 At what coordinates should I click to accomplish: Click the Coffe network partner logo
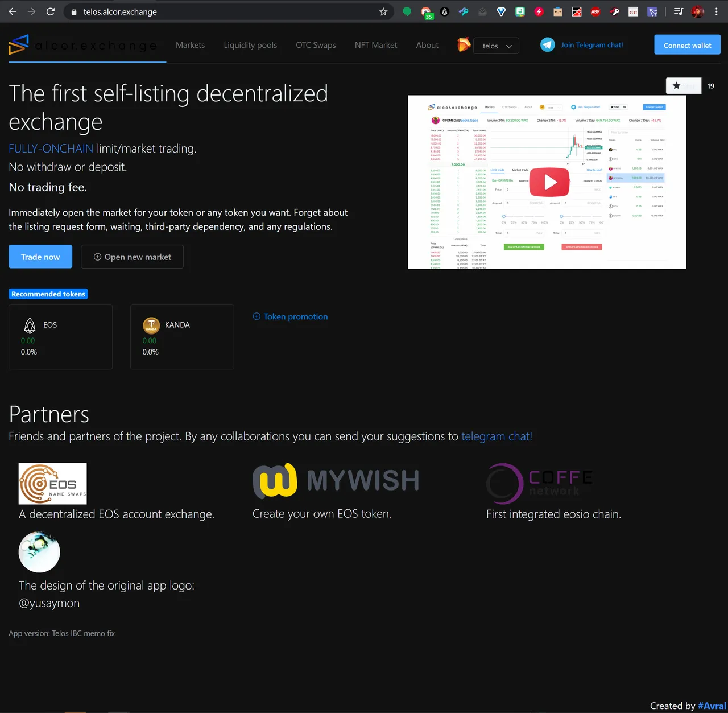[540, 484]
